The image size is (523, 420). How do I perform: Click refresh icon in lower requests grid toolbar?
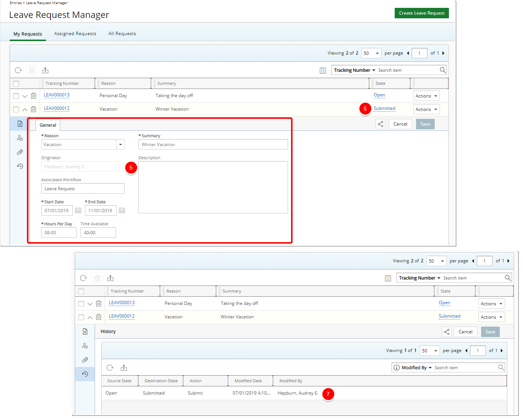pos(83,278)
